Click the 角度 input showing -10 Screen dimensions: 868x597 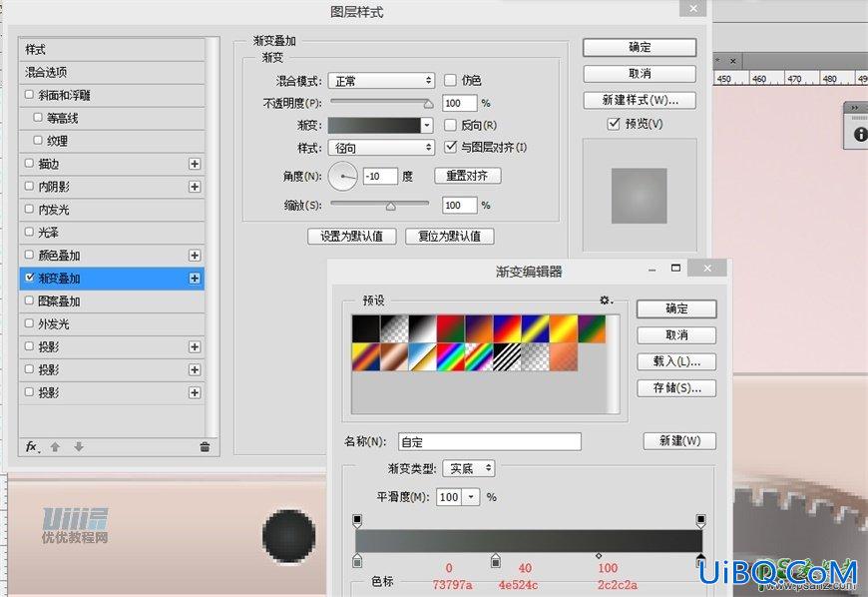[380, 176]
